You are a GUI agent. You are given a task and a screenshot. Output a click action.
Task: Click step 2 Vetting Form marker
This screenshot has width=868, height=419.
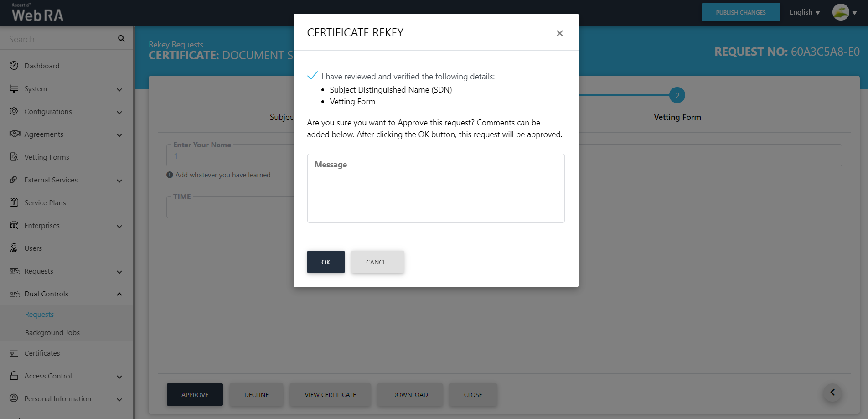pos(677,95)
